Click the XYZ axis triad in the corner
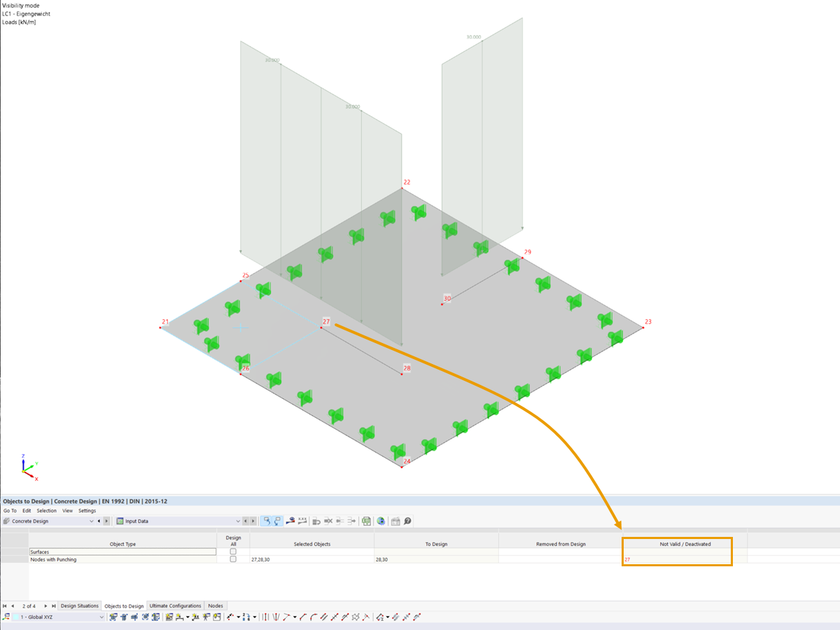 [29, 469]
